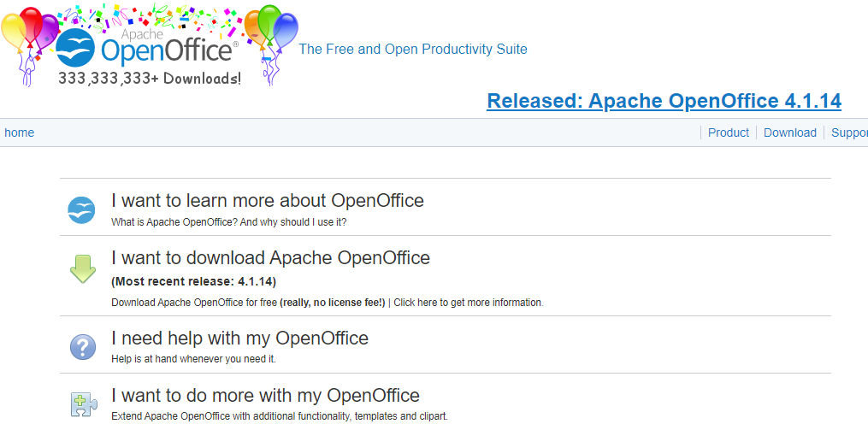
Task: Click the balloons right of the logo
Action: click(x=272, y=32)
